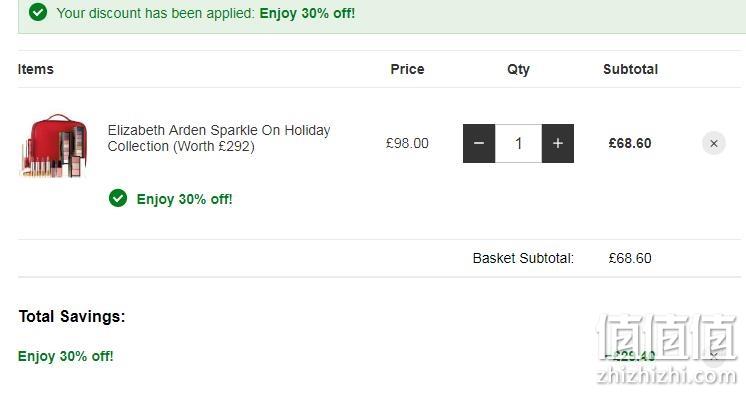Screen dimensions: 746x393
Task: Click the green checkmark icon in discount banner
Action: 38,12
